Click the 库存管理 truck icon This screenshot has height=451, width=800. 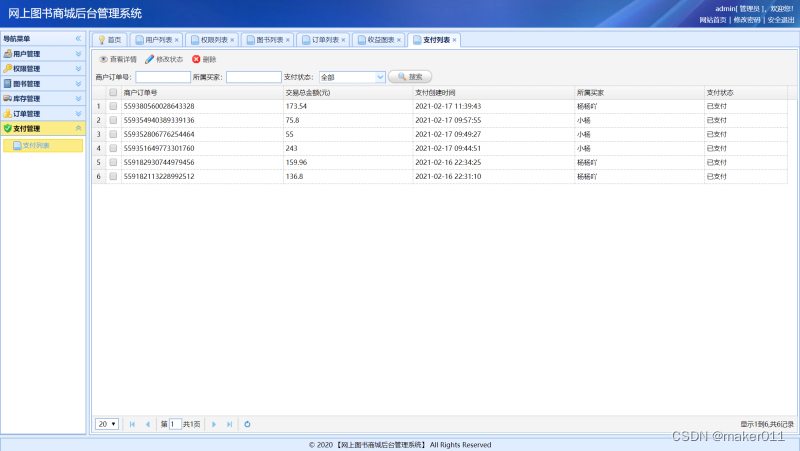8,98
